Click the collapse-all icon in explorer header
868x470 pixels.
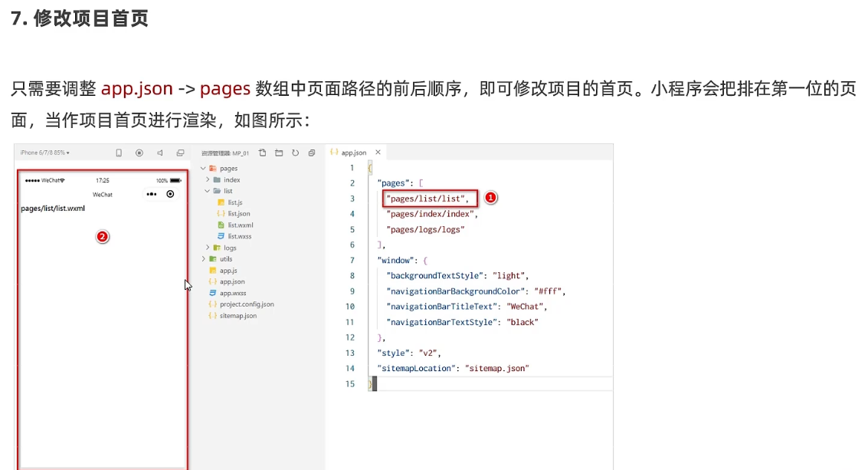pos(312,153)
